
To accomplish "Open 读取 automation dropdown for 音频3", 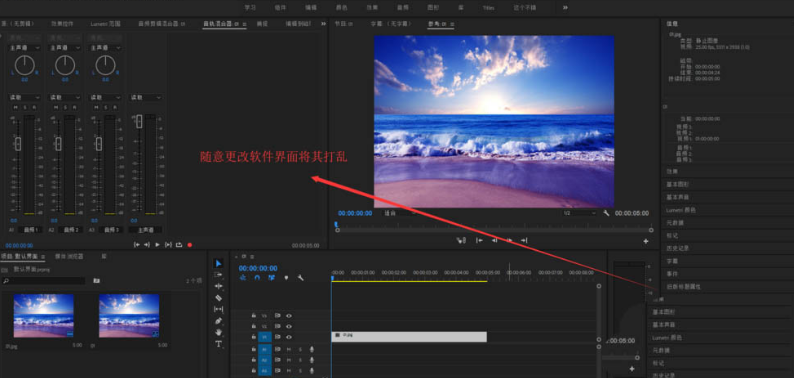I will [x=105, y=97].
